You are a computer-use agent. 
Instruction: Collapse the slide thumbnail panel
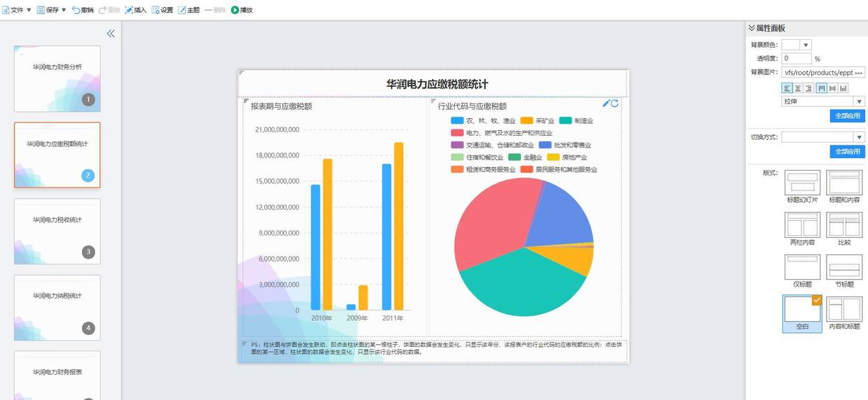coord(111,34)
